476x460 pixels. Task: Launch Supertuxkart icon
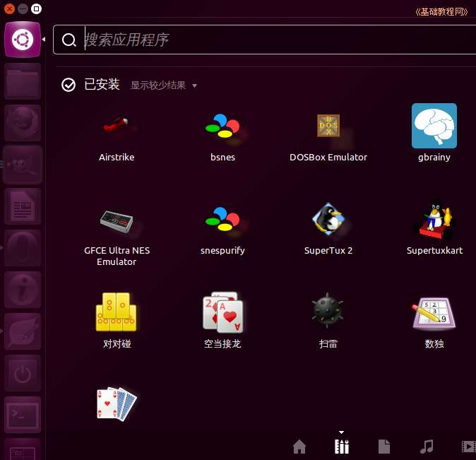(434, 219)
